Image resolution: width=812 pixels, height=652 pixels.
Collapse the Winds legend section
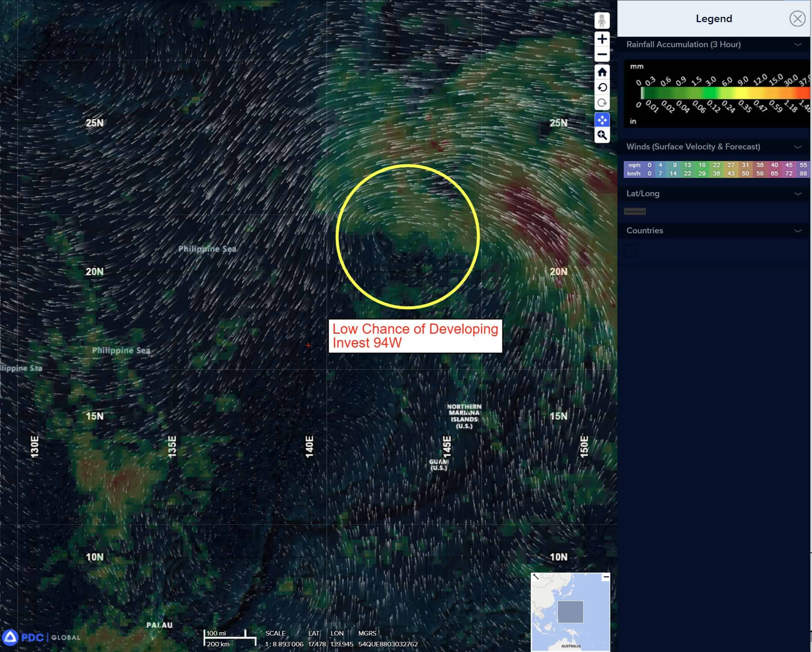pos(798,147)
